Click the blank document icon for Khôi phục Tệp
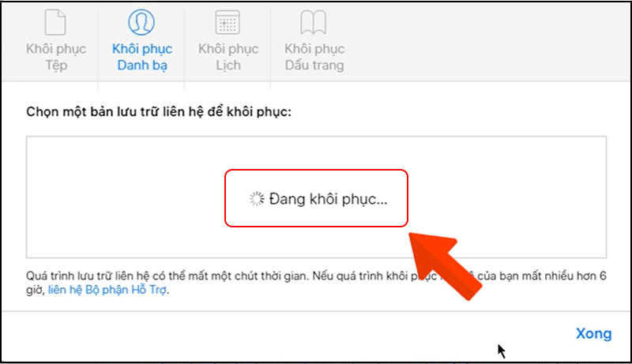Viewport: 632px width, 364px height. click(x=55, y=23)
